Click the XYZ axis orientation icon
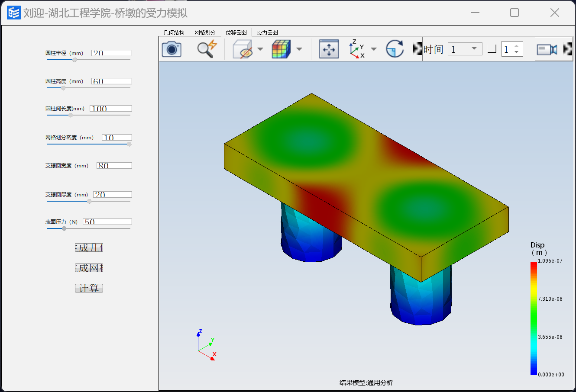Screen dimensions: 576x392 pos(357,49)
